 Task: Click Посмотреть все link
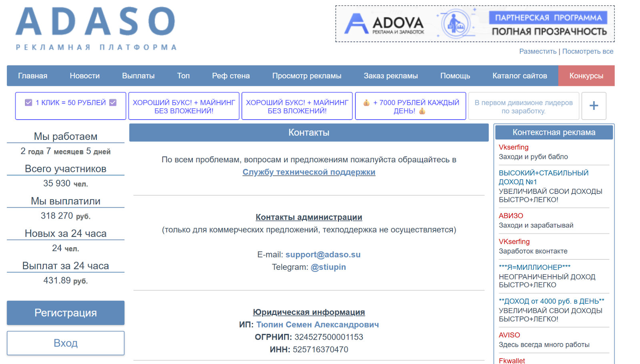coord(588,52)
